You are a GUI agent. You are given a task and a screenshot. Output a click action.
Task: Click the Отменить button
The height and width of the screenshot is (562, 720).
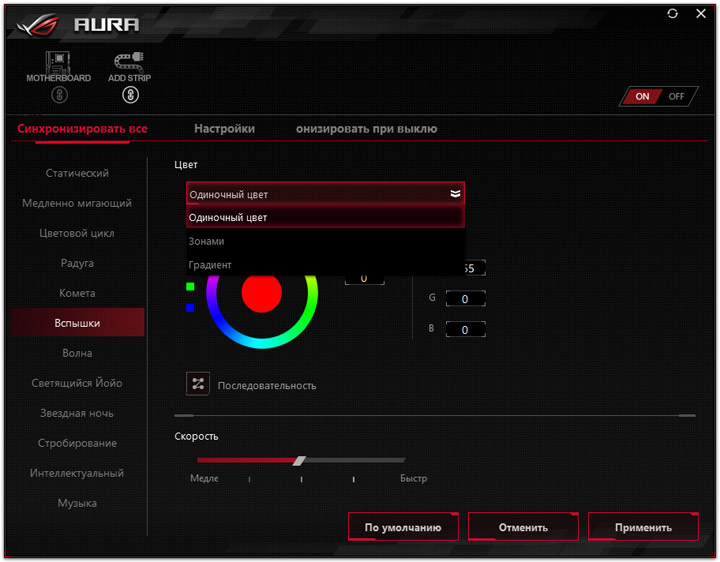tap(523, 527)
